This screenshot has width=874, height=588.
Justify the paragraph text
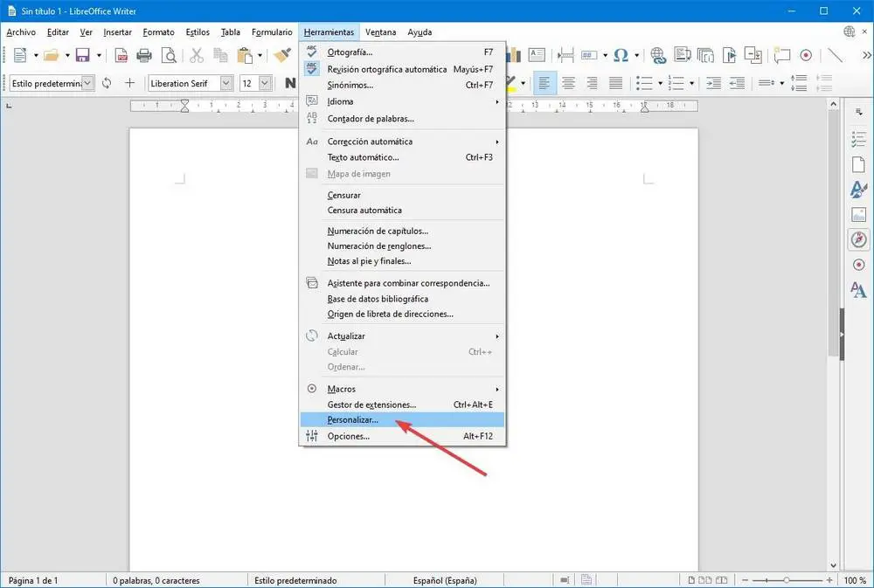(x=616, y=84)
